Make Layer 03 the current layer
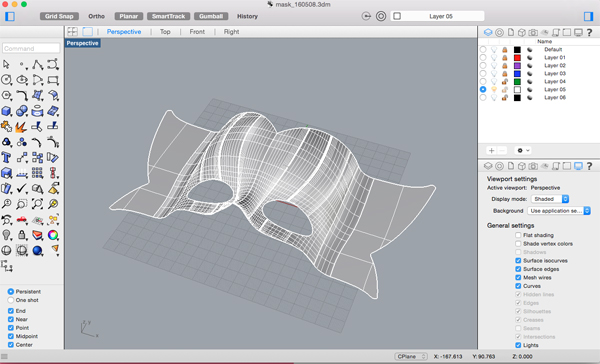 click(483, 73)
